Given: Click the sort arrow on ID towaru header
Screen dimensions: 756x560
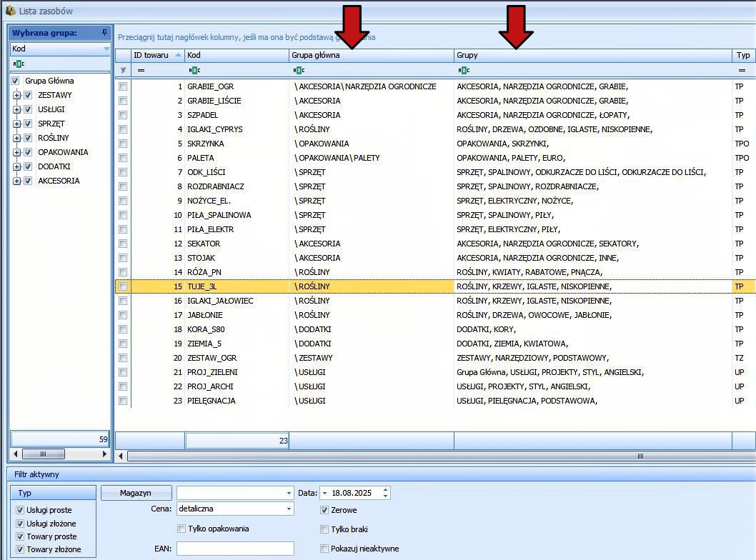Looking at the screenshot, I should coord(178,55).
